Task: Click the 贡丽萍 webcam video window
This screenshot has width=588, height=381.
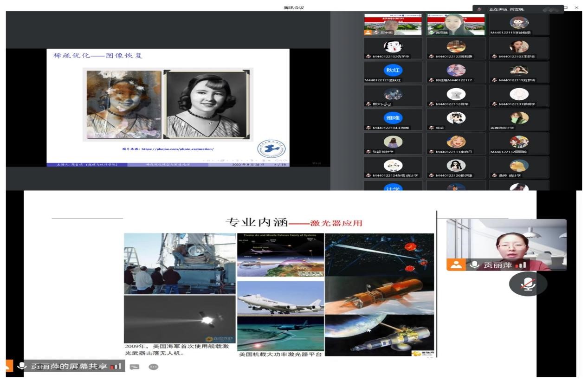Action: [x=506, y=244]
